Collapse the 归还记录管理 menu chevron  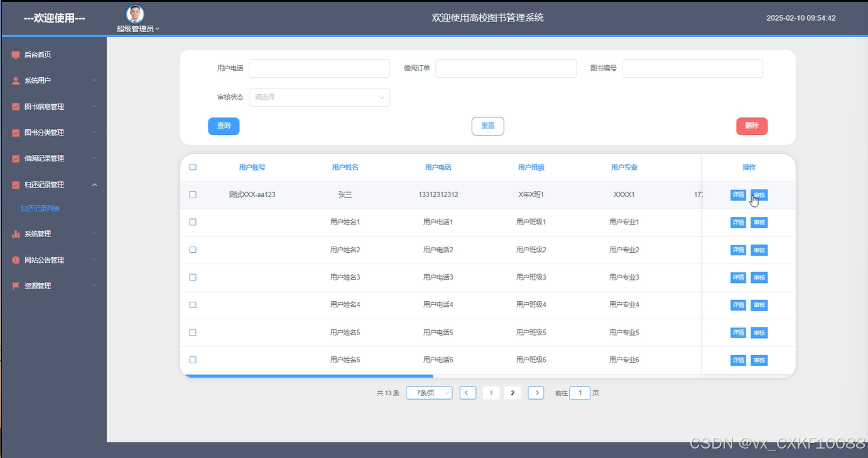click(95, 184)
